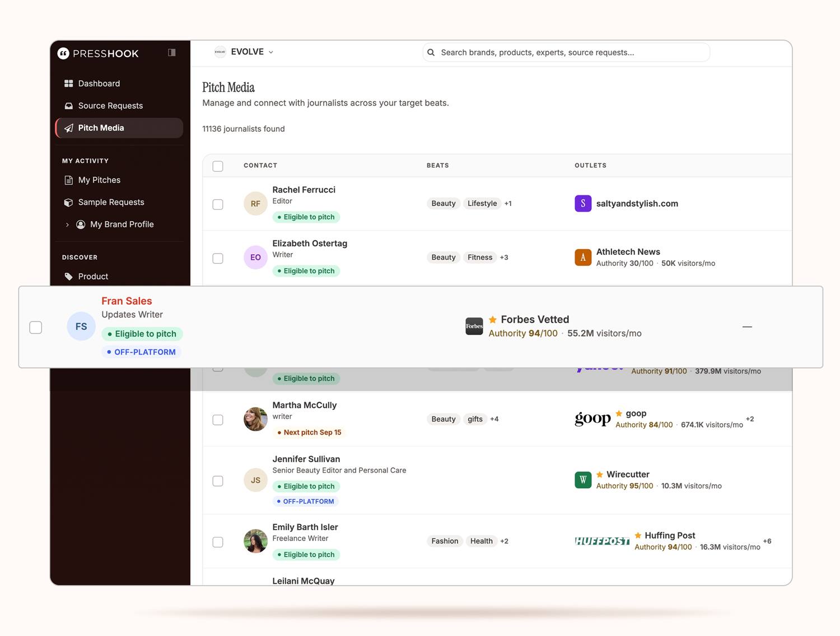Image resolution: width=840 pixels, height=636 pixels.
Task: Select Pitch Media in the sidebar
Action: (119, 128)
